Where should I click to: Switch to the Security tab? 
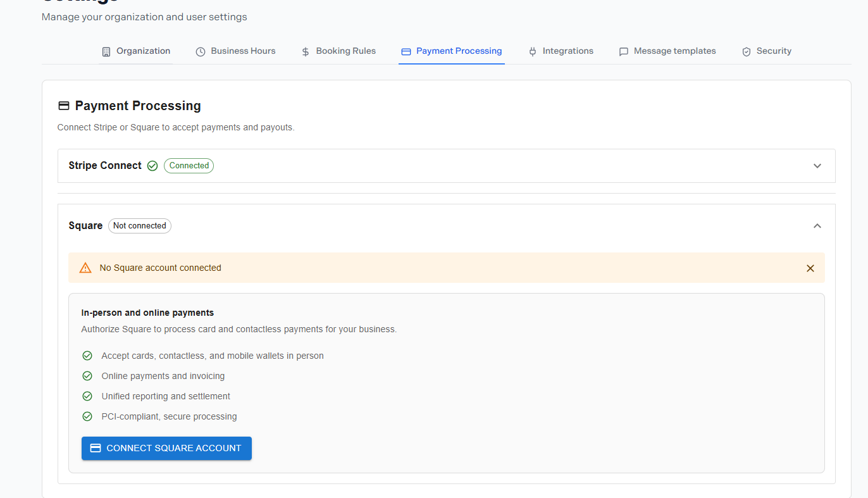[x=766, y=51]
